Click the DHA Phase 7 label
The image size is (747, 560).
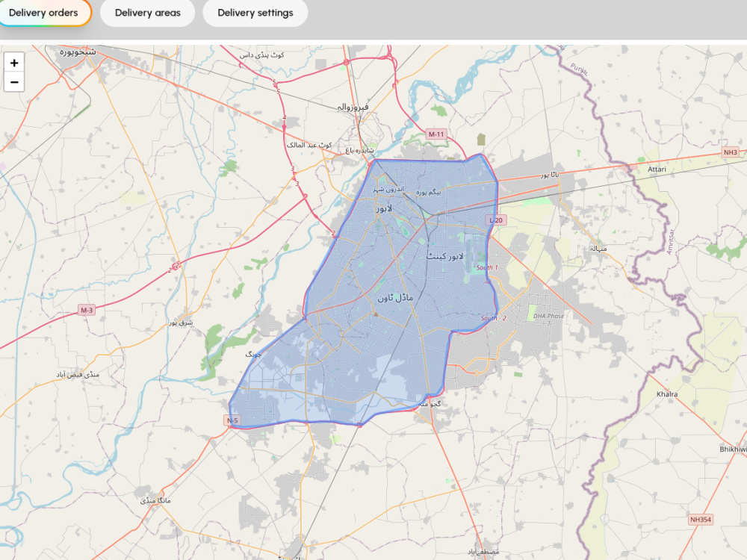548,319
